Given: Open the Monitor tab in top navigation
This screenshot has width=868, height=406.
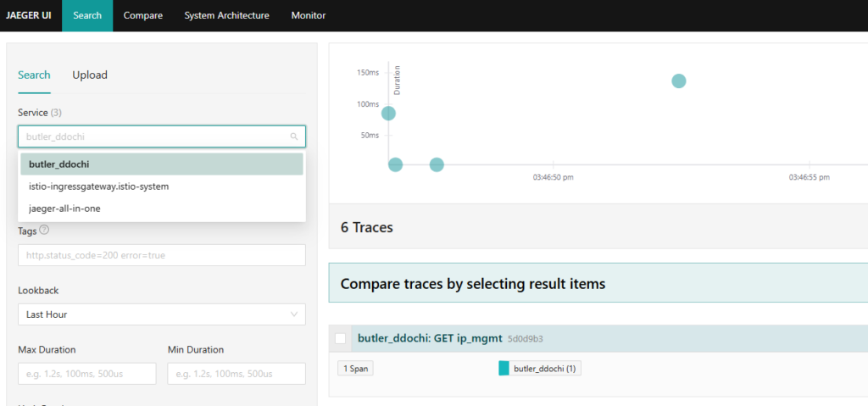Looking at the screenshot, I should 308,15.
